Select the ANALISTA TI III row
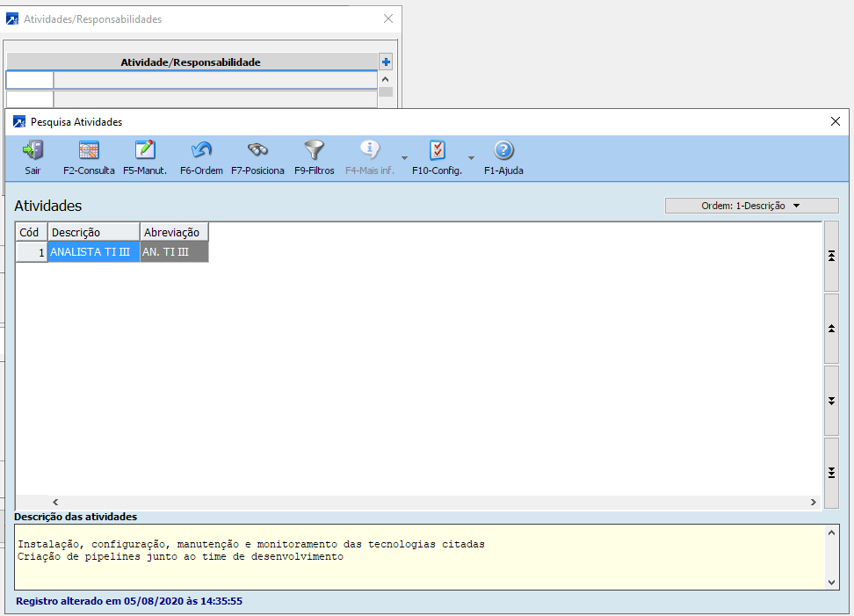Image resolution: width=854 pixels, height=616 pixels. coord(93,252)
